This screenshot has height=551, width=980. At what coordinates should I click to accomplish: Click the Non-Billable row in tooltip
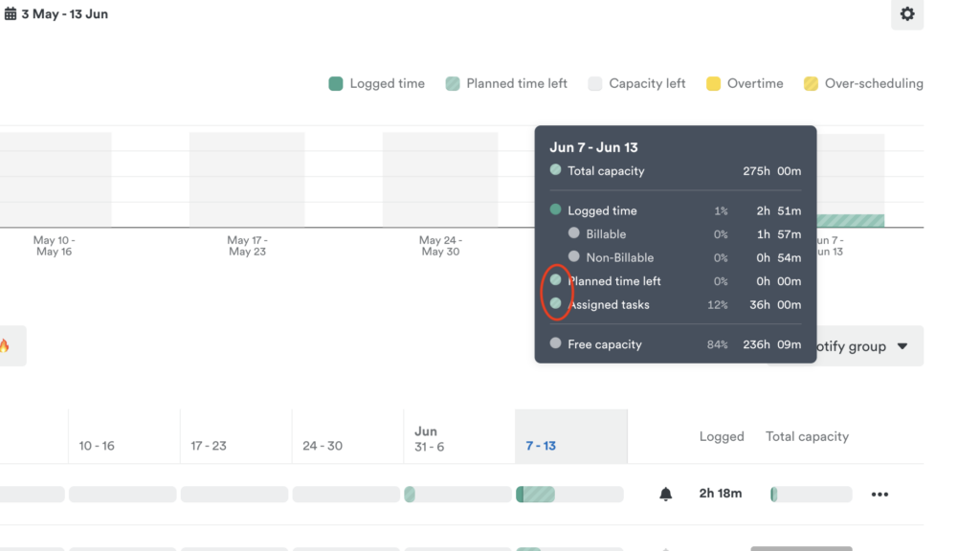(x=684, y=257)
